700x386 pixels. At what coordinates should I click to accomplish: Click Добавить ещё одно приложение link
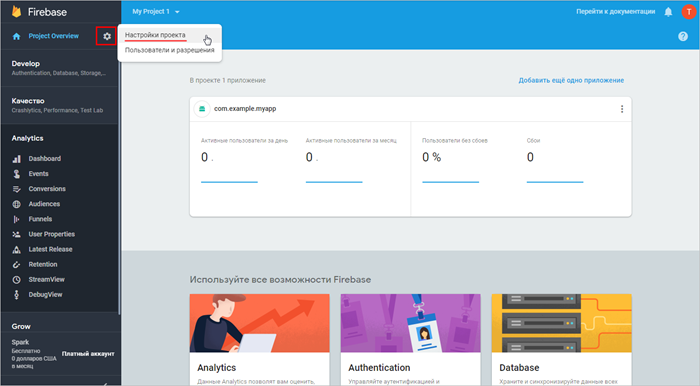[x=571, y=81]
